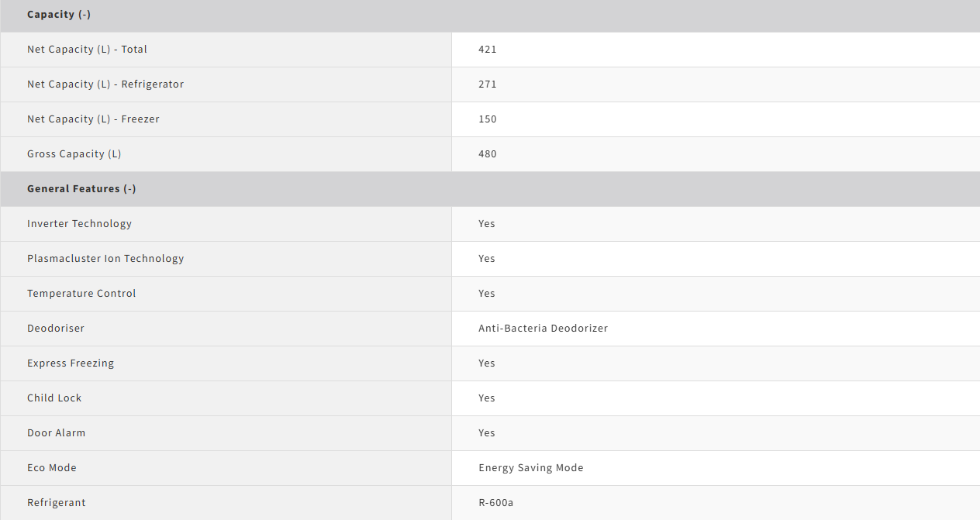
Task: Click the Net Capacity (L) - Freezer label
Action: (93, 119)
